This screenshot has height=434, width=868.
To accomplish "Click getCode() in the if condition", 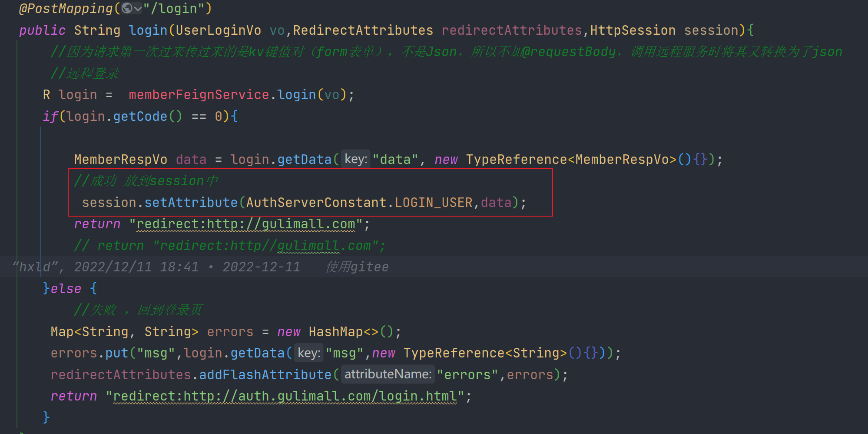I will pyautogui.click(x=148, y=116).
